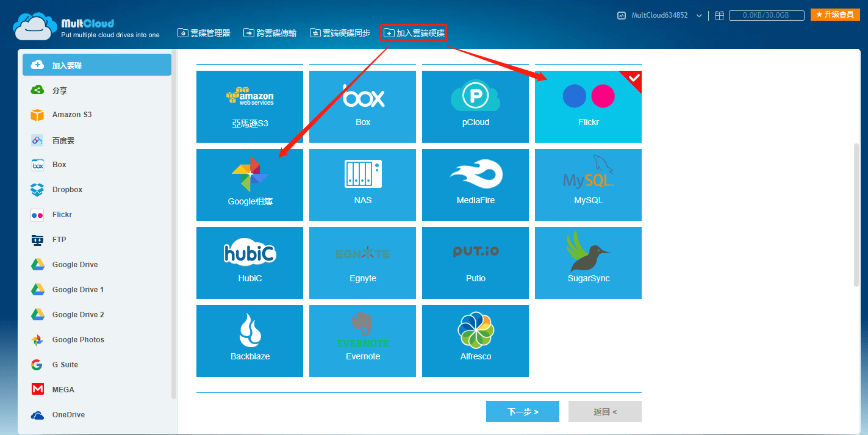Pick the NAS tile
Viewport: 868px width, 435px height.
[x=362, y=185]
